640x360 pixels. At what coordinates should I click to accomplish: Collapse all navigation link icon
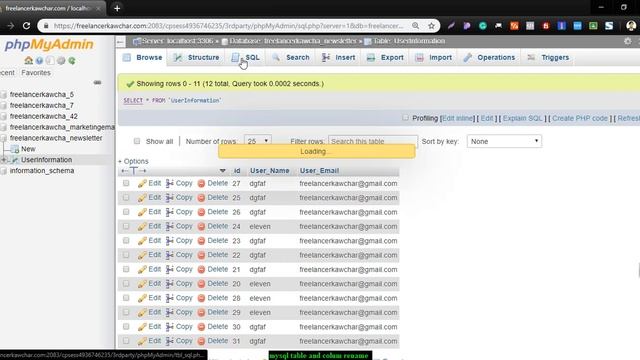coord(97,82)
